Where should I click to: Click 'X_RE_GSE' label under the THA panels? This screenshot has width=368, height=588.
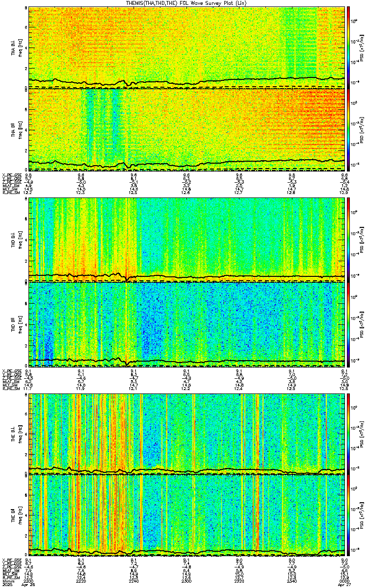[x=11, y=174]
